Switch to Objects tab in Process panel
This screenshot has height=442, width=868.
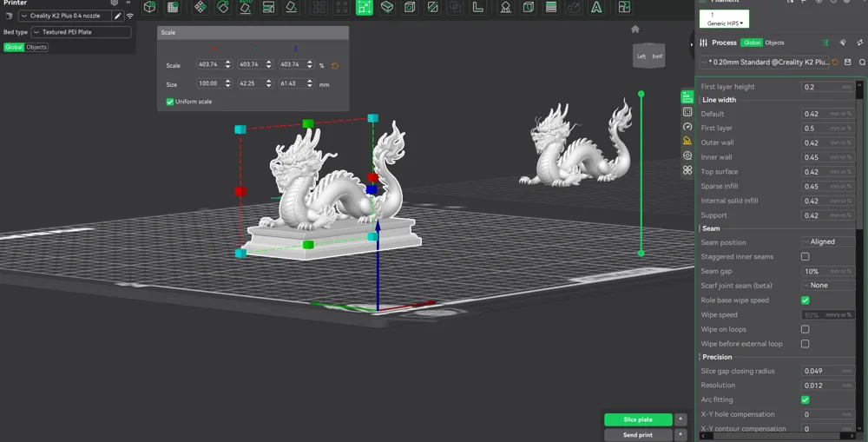(x=774, y=43)
